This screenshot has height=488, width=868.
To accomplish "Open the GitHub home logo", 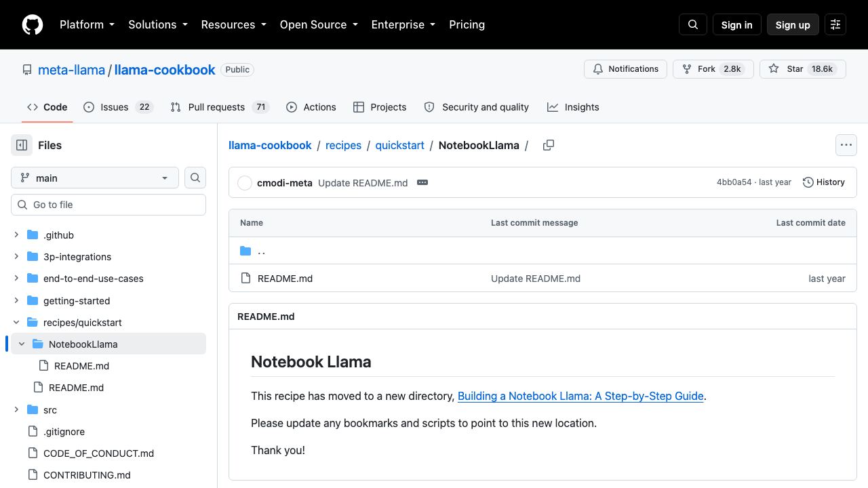I will pos(33,24).
